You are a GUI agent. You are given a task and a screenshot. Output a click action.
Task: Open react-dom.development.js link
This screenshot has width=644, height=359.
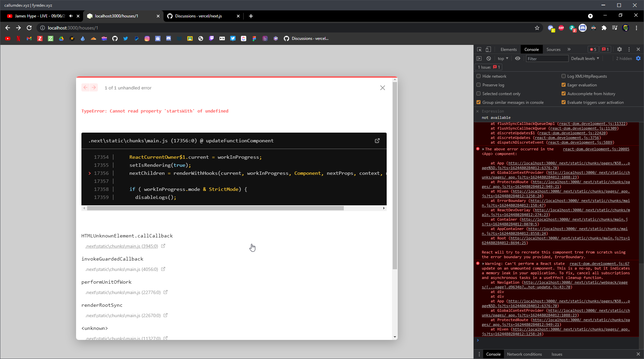pos(596,149)
